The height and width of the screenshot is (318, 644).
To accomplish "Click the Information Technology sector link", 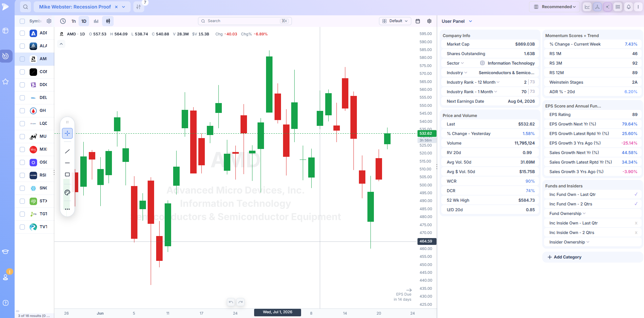I will tap(511, 63).
